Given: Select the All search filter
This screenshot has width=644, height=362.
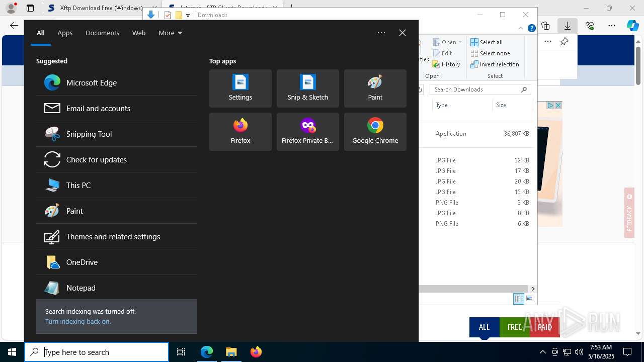Looking at the screenshot, I should (x=41, y=33).
